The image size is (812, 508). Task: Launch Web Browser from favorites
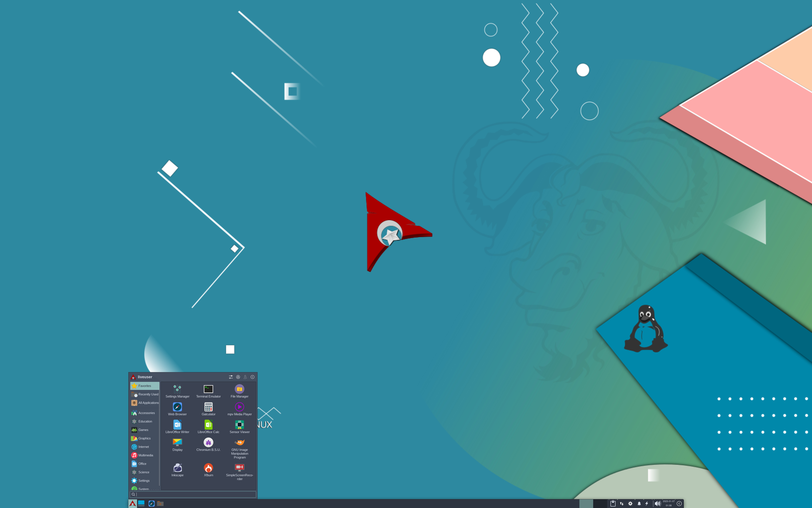point(177,409)
